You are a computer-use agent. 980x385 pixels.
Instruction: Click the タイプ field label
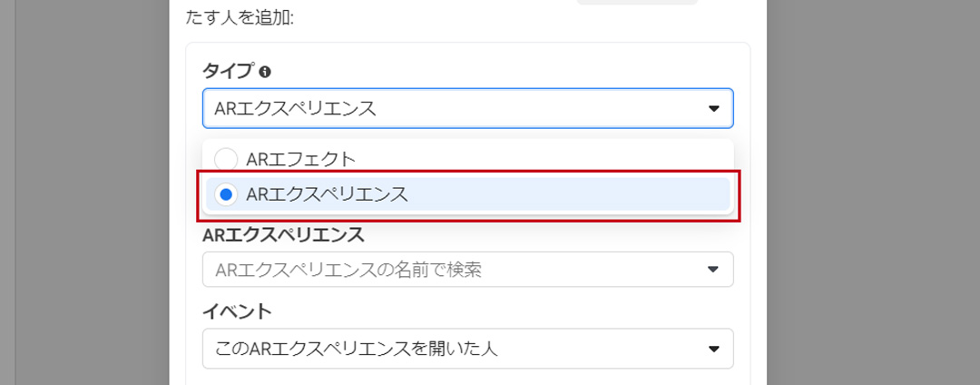(228, 72)
